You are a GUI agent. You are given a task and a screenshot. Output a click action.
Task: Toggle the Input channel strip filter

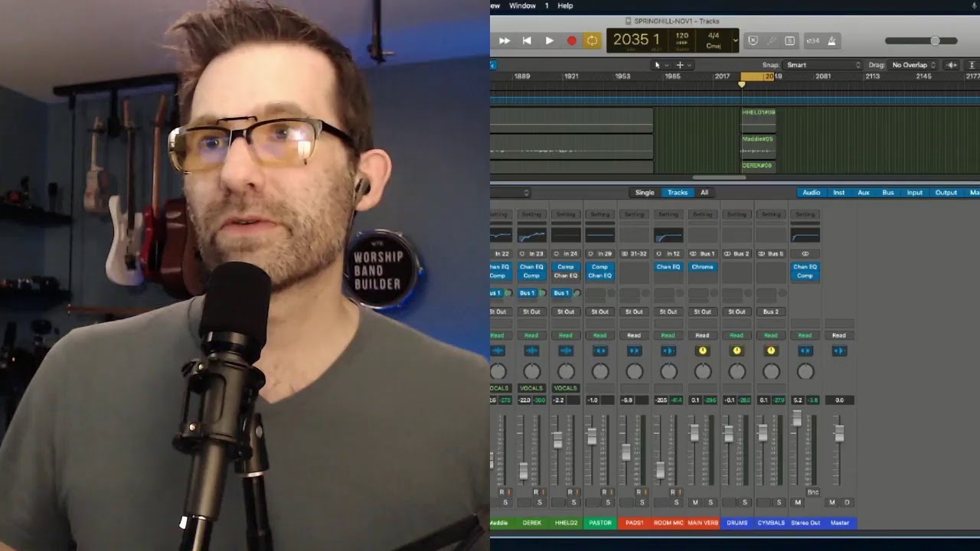tap(915, 193)
